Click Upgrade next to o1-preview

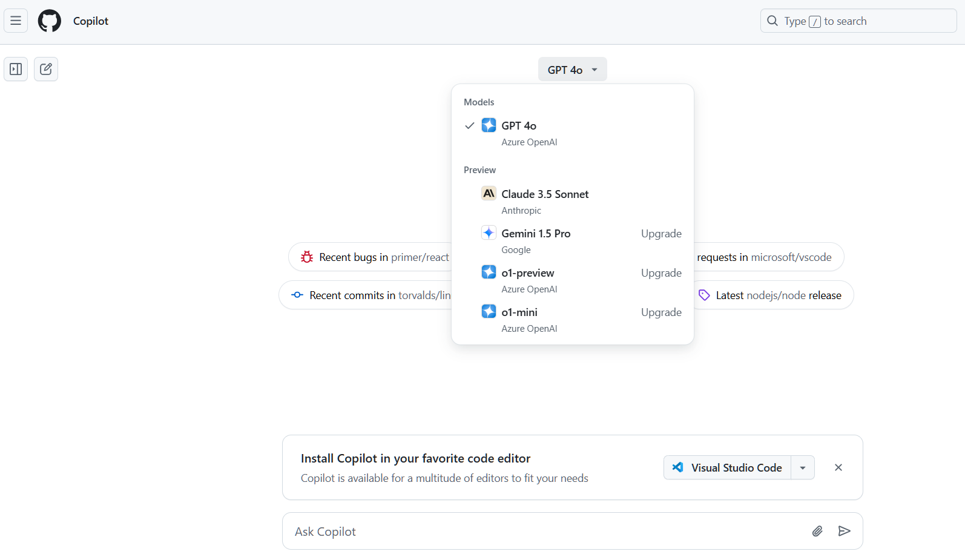click(x=661, y=273)
